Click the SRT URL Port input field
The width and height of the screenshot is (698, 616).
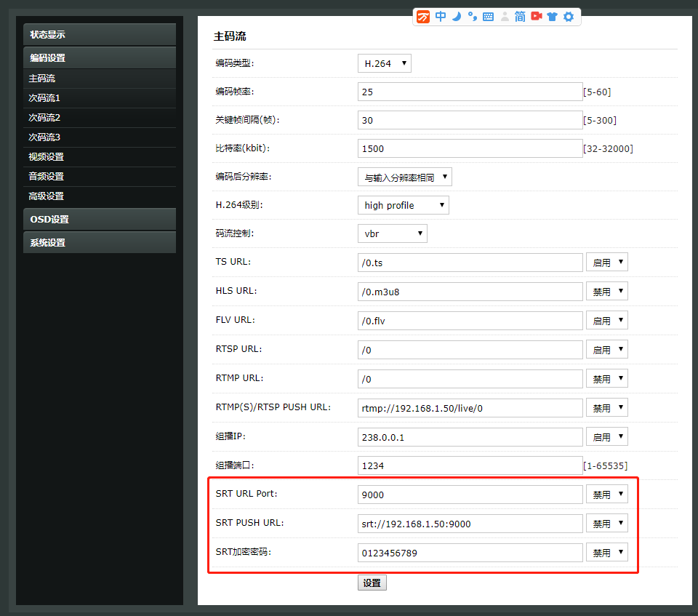(x=470, y=495)
